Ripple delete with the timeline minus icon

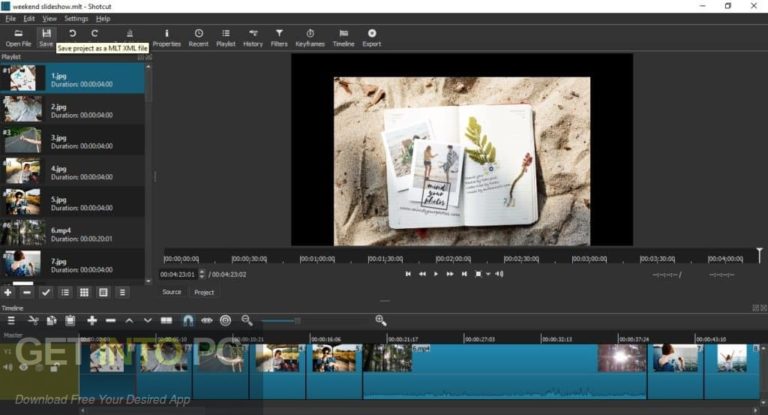point(111,320)
